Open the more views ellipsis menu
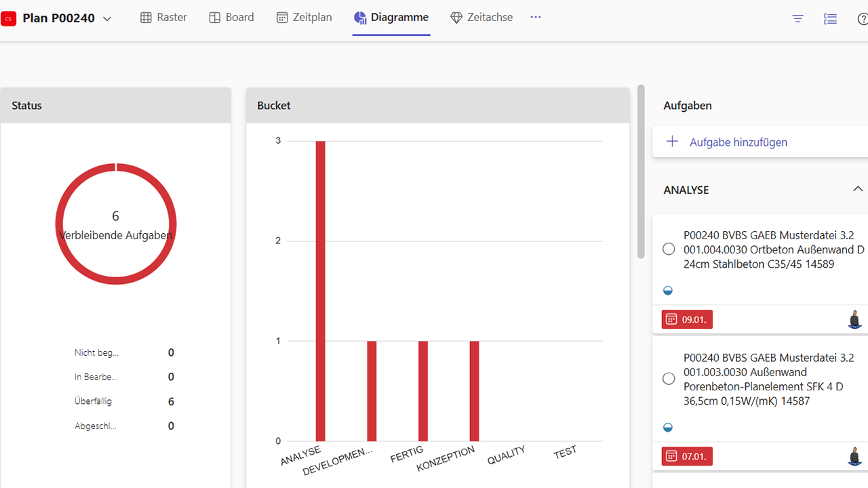 point(536,18)
